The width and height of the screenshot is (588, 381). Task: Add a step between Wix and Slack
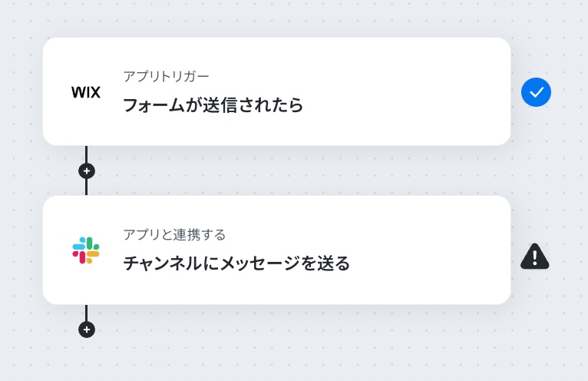[87, 171]
